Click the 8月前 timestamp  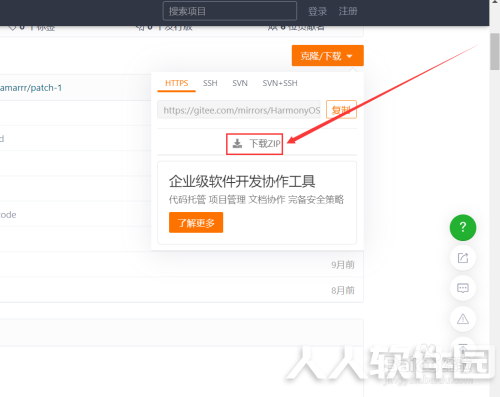pyautogui.click(x=343, y=290)
